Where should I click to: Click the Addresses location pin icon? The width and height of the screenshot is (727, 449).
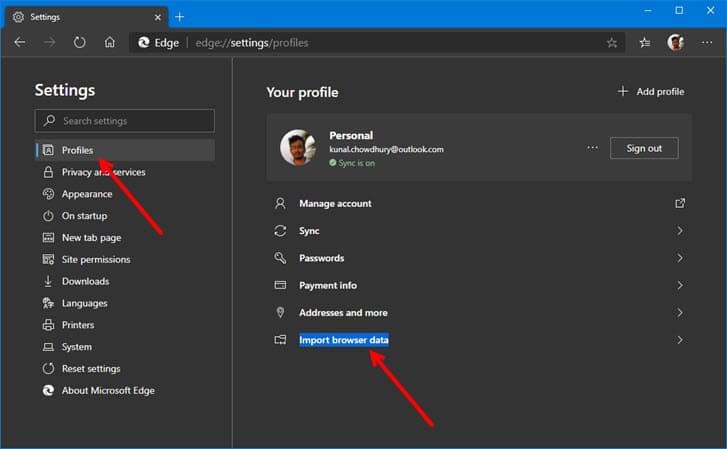click(280, 312)
